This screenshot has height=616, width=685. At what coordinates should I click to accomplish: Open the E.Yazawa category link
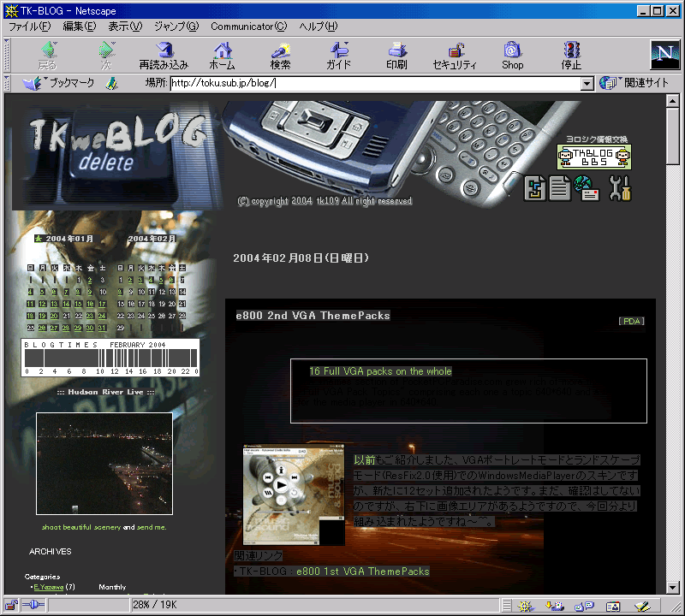click(x=49, y=587)
